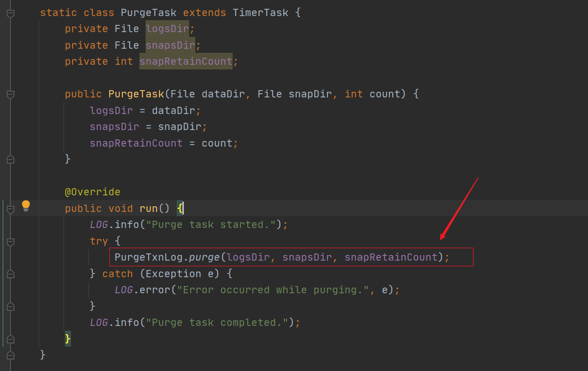Click the logsDir field declaration
Screen dimensions: 588x371
click(167, 29)
